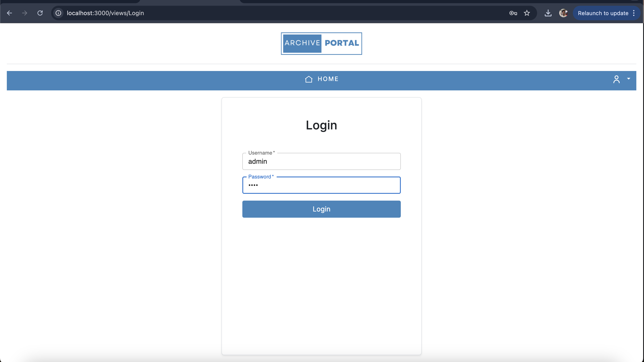This screenshot has height=362, width=644.
Task: Open the saved passwords key icon
Action: [x=513, y=13]
